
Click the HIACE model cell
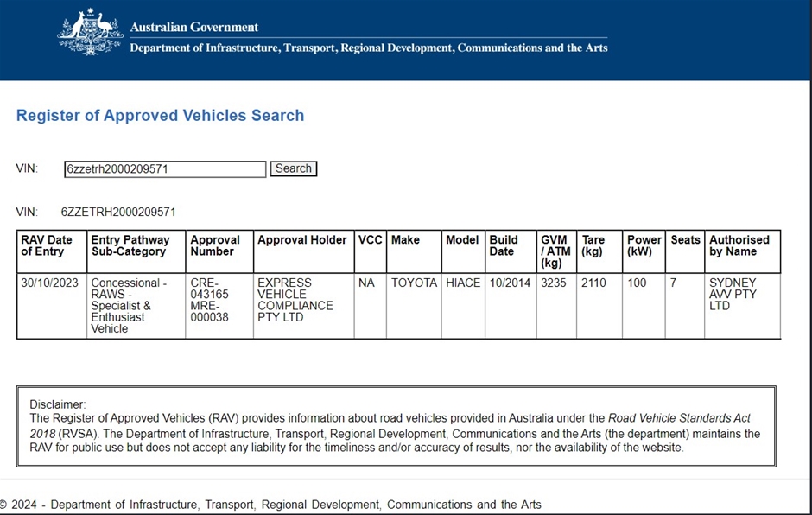pos(463,283)
